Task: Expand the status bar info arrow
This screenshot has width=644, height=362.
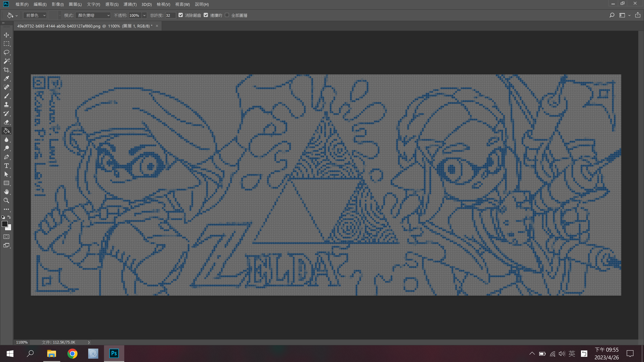Action: (89, 342)
